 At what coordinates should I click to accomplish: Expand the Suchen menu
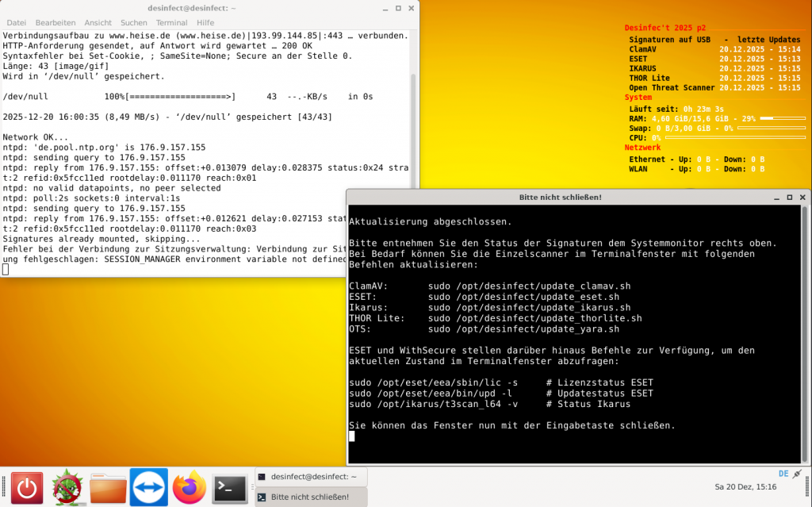[x=134, y=23]
